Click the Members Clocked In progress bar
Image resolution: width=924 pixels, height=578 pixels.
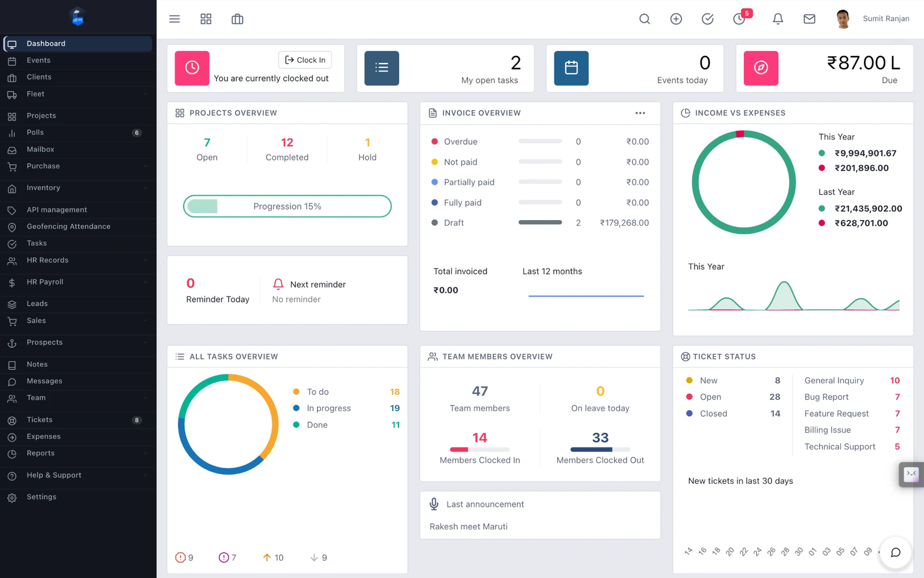click(479, 449)
